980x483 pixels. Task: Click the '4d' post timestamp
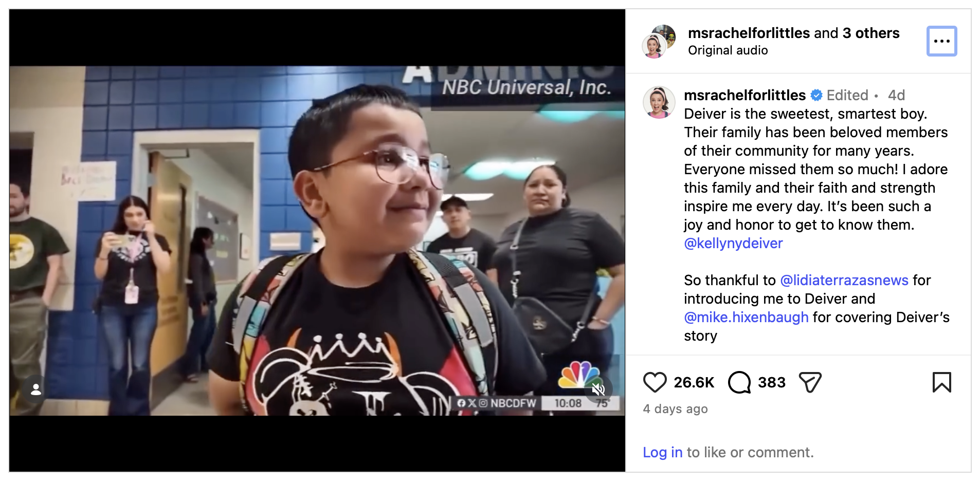pos(896,95)
